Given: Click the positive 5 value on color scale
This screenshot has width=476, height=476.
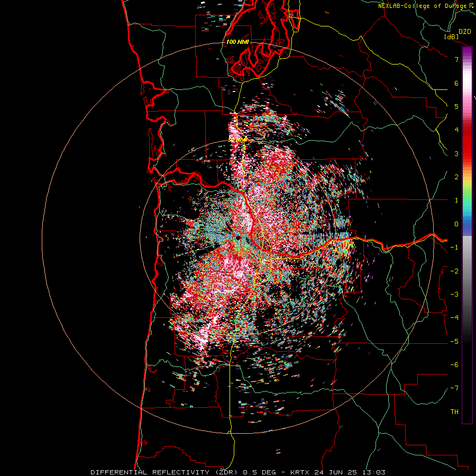Looking at the screenshot, I should [x=456, y=106].
